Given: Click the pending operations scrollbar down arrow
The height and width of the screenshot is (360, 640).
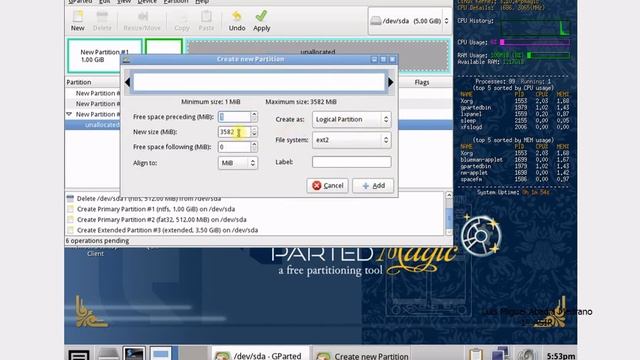Looking at the screenshot, I should 449,232.
